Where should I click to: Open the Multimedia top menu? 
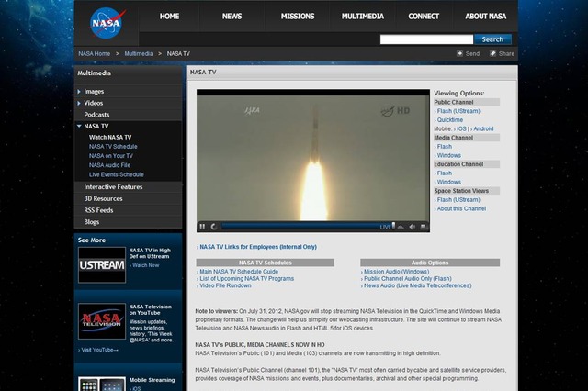[x=363, y=17]
